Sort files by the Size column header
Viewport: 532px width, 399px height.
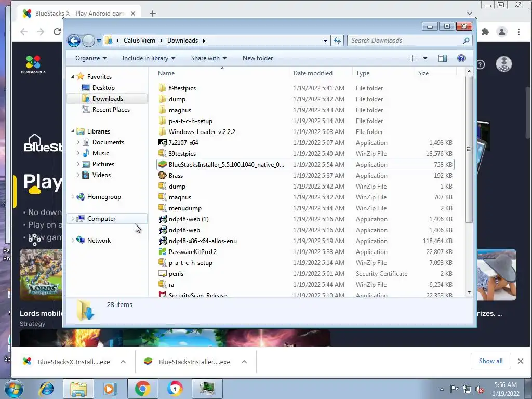pos(423,73)
